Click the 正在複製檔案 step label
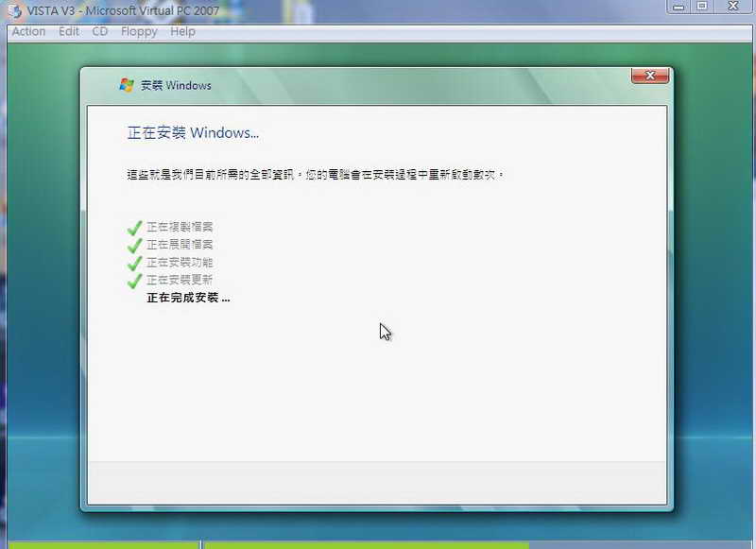Image resolution: width=756 pixels, height=549 pixels. (180, 228)
